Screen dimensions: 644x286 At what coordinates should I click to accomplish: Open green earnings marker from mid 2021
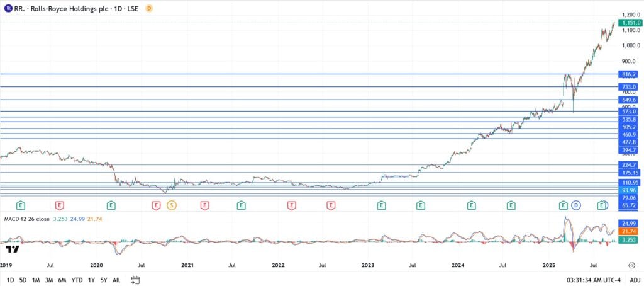[241, 205]
